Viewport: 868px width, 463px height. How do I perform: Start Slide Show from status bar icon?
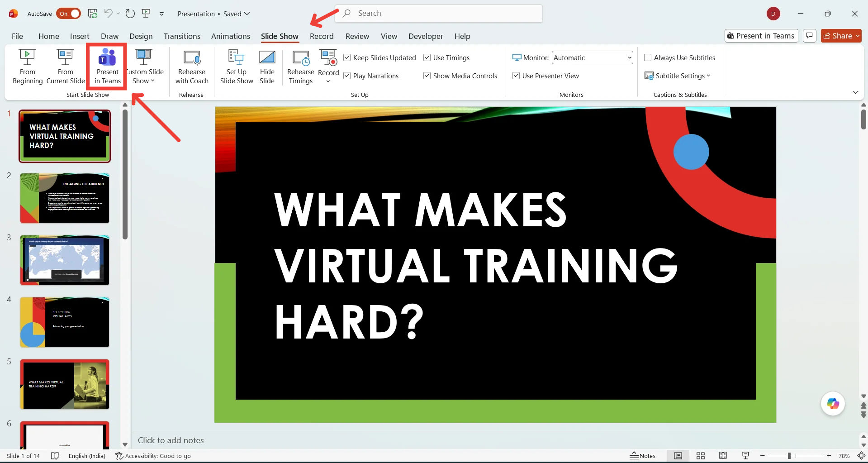pos(745,456)
